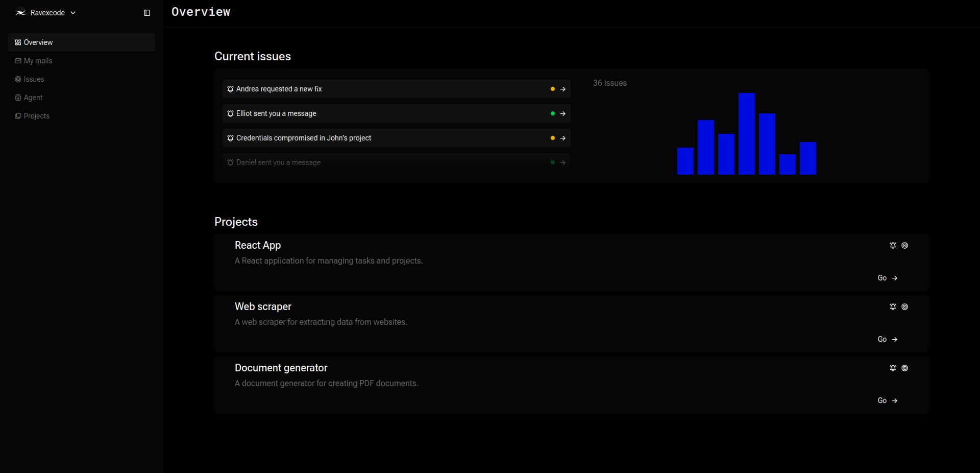This screenshot has width=980, height=473.
Task: Open the Web scraper project title
Action: (263, 306)
